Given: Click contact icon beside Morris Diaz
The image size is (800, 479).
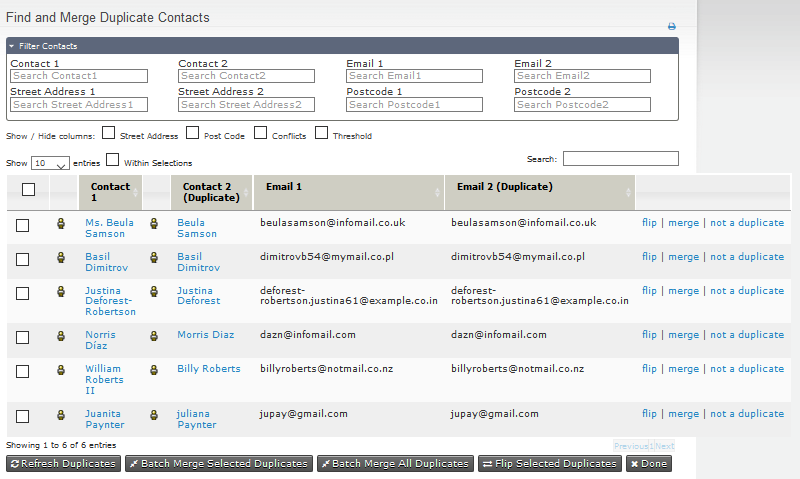Looking at the screenshot, I should click(x=154, y=335).
